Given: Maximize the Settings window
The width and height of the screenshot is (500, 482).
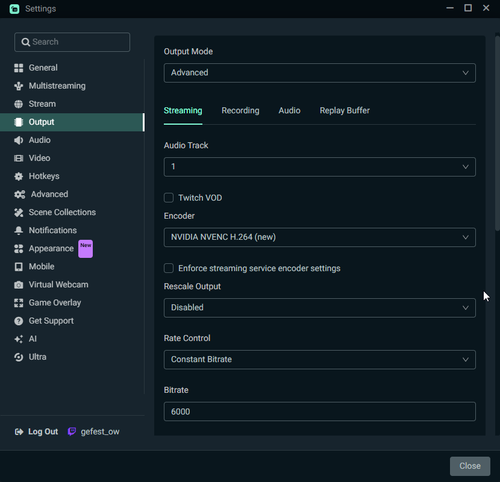Looking at the screenshot, I should 468,8.
